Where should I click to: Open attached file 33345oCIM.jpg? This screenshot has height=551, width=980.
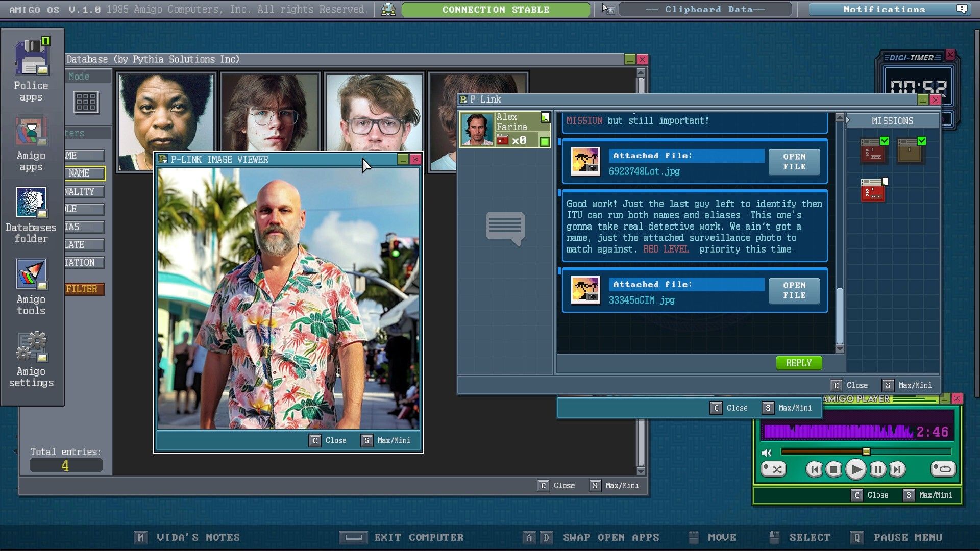coord(794,290)
